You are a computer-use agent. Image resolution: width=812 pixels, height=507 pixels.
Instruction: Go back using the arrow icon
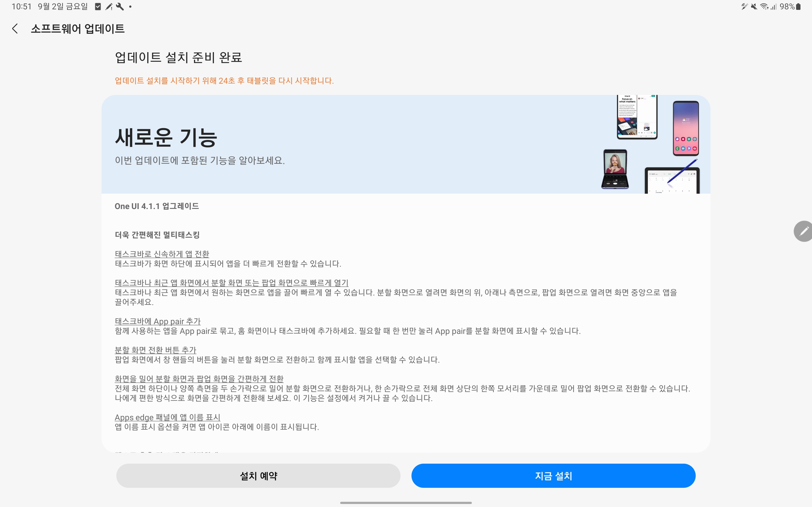(15, 29)
